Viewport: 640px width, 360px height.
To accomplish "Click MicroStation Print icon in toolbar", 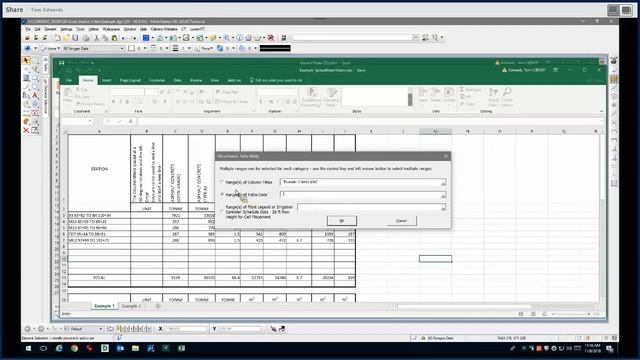I will click(x=86, y=38).
